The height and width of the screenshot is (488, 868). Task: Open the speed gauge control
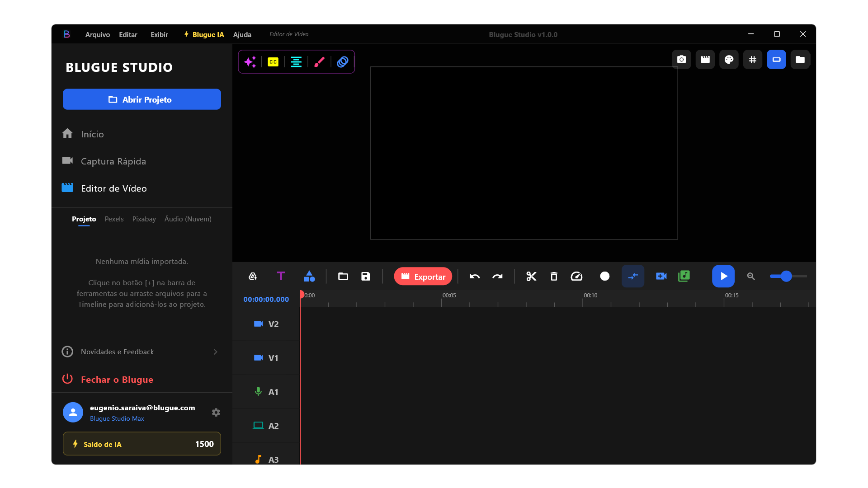pyautogui.click(x=576, y=276)
